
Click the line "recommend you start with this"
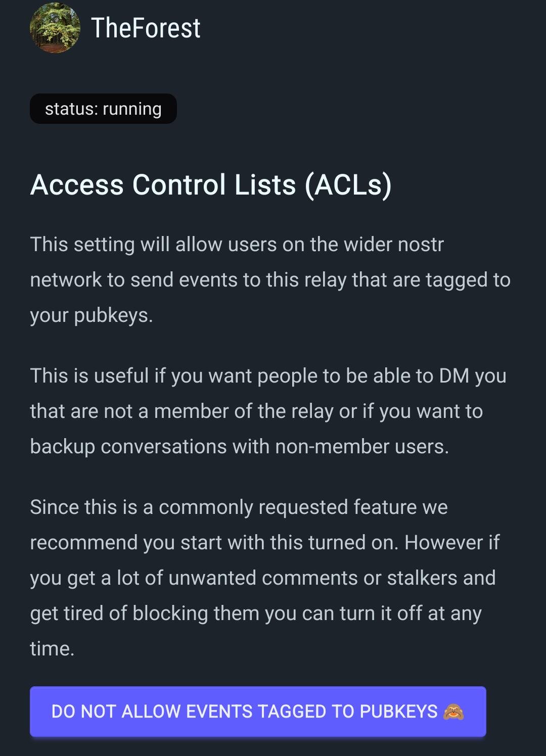tap(264, 543)
